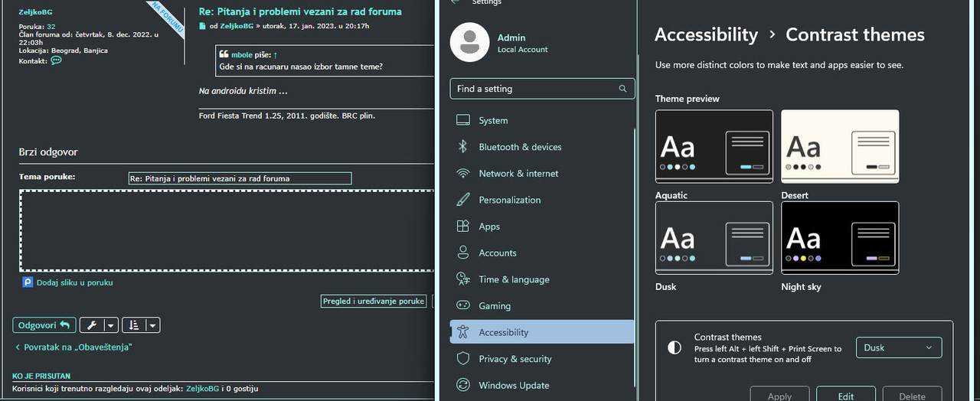Click the Time & language icon
The width and height of the screenshot is (980, 401).
point(462,279)
